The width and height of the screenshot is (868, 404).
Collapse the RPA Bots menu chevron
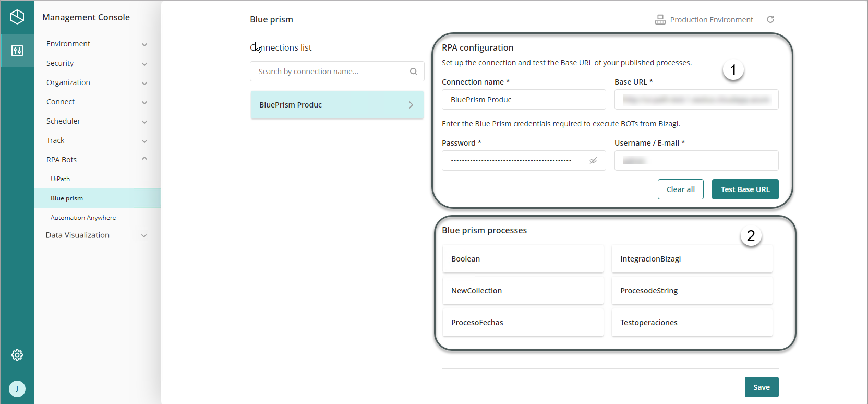[144, 159]
